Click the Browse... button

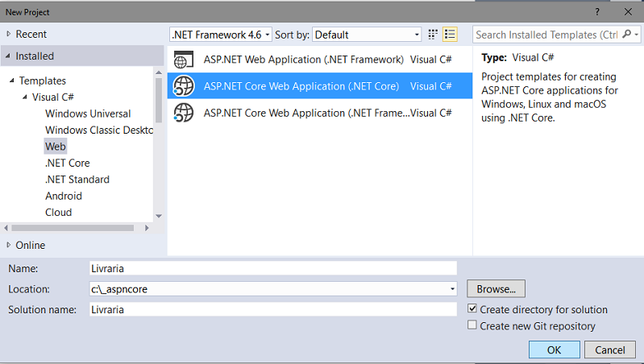(496, 289)
